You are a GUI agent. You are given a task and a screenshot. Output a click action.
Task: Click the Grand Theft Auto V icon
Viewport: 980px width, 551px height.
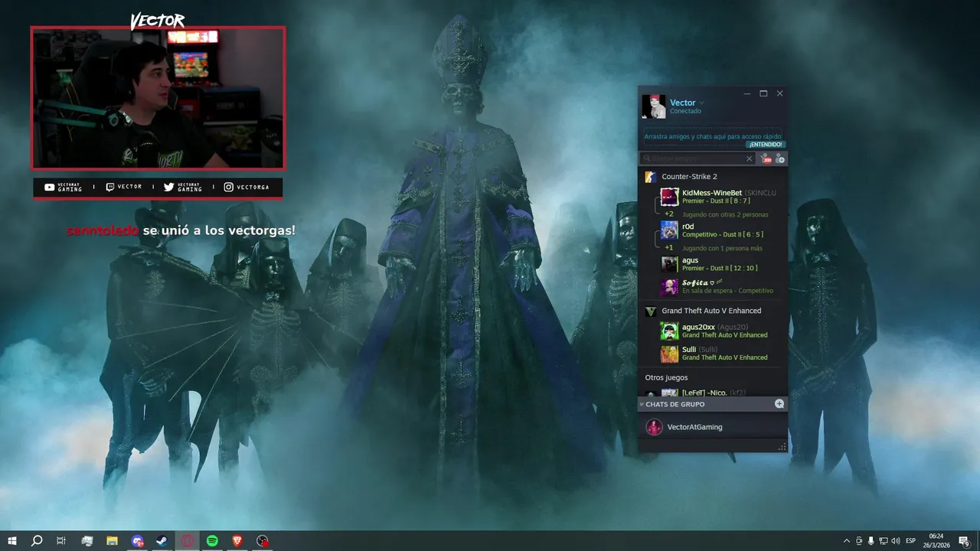tap(650, 311)
